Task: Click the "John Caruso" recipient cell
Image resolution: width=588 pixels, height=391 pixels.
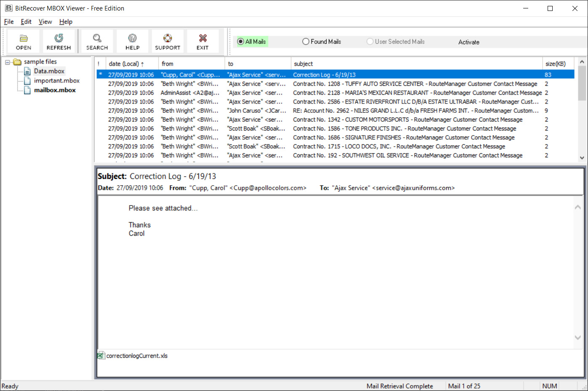Action: point(257,111)
